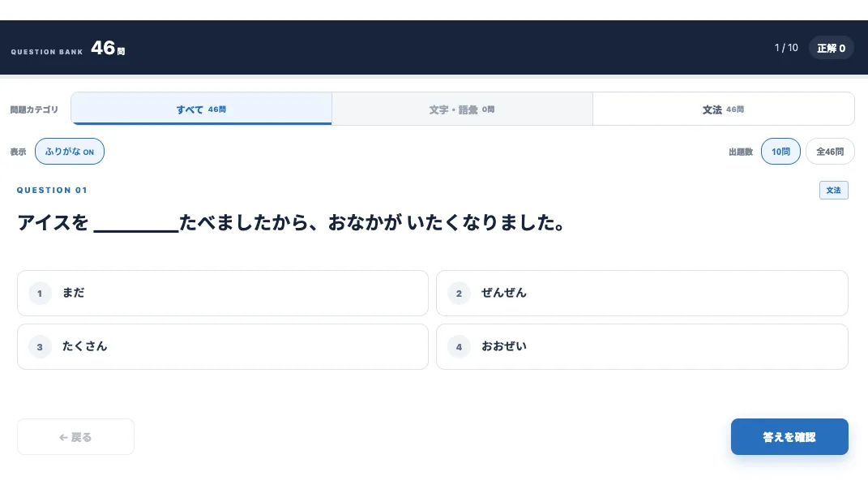
Task: Select answer 4 おおぜい
Action: click(642, 346)
